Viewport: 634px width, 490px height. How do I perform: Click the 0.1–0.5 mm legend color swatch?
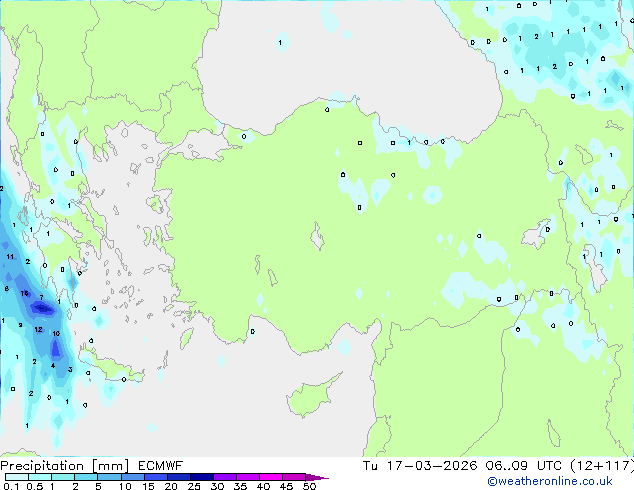tap(17, 477)
